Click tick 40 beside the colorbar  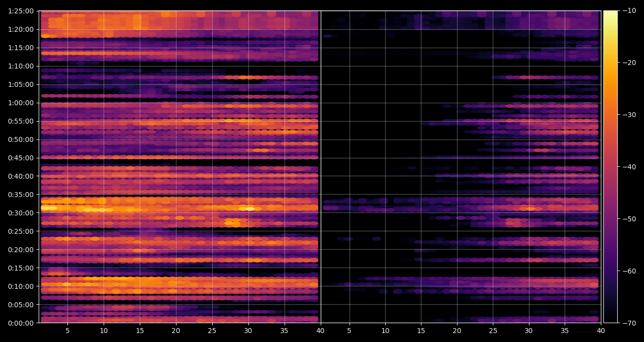click(601, 331)
